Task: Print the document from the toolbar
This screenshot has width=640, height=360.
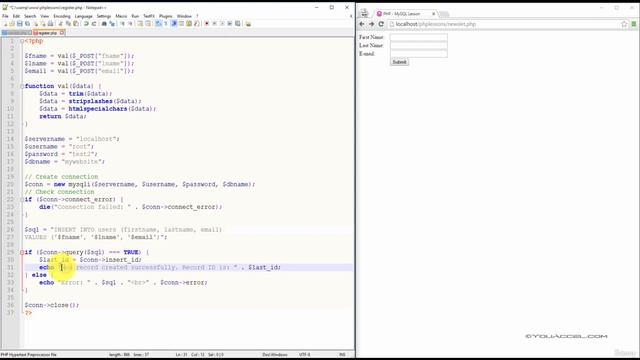Action: [x=51, y=24]
